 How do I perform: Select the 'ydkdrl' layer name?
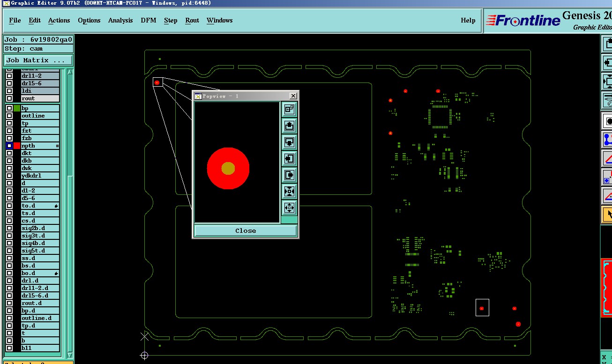point(40,176)
